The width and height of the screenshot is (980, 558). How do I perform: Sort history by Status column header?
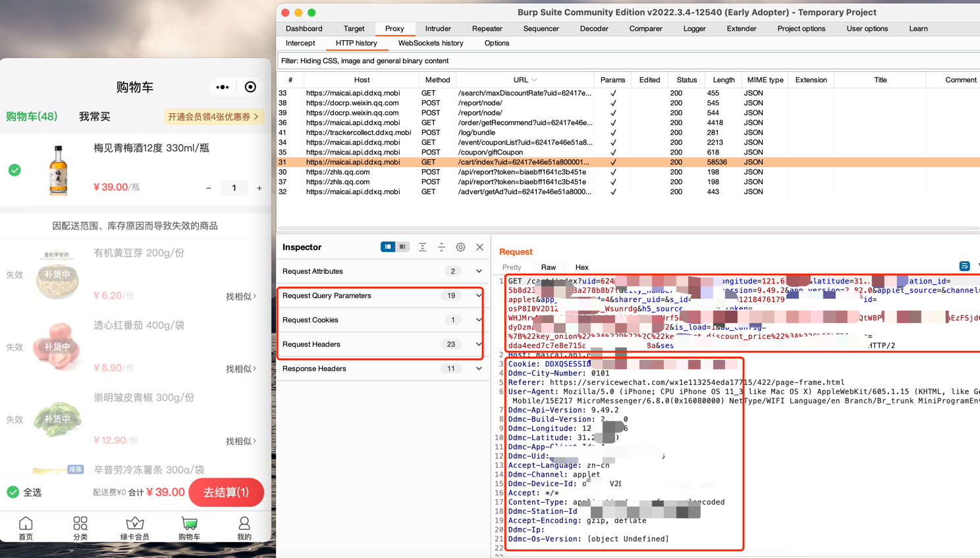[686, 80]
